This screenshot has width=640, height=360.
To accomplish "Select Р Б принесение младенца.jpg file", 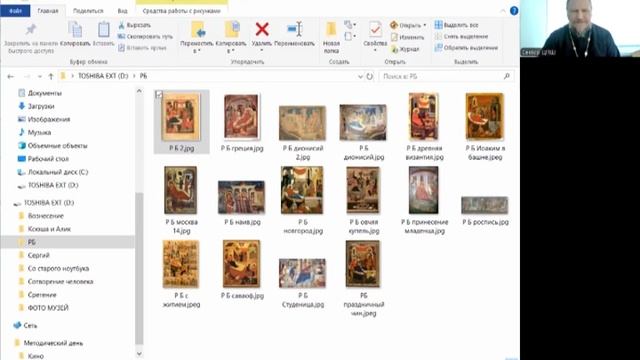I will (424, 200).
